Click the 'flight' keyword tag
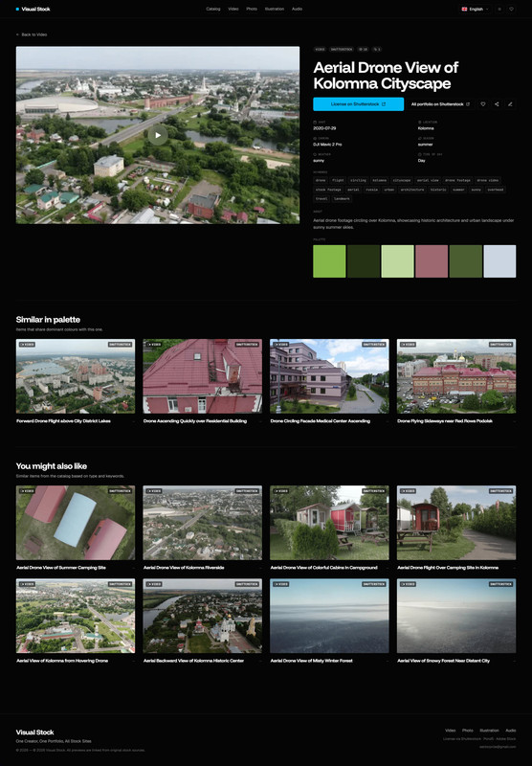The image size is (532, 766). [x=338, y=180]
